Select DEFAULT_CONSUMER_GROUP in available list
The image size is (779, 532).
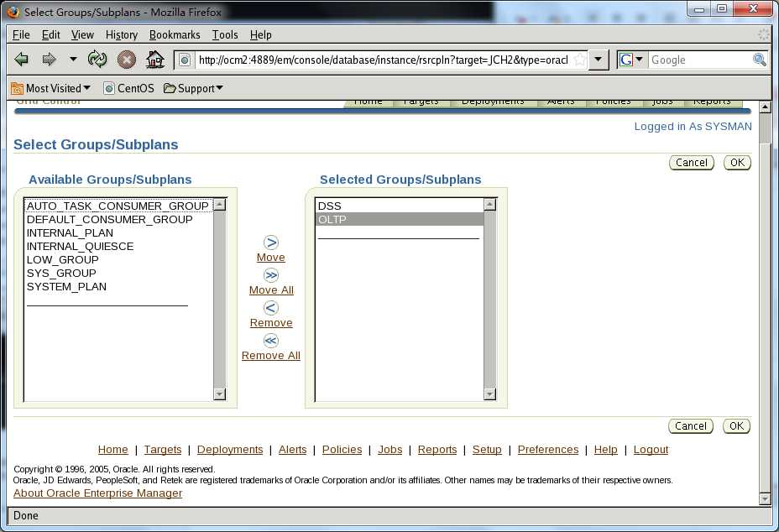click(x=118, y=219)
